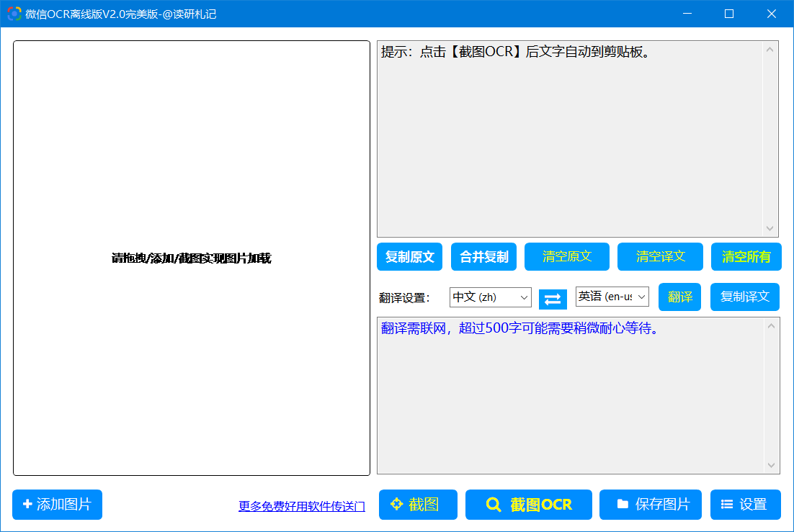Close the 微信OCR window
794x532 pixels.
[x=771, y=14]
